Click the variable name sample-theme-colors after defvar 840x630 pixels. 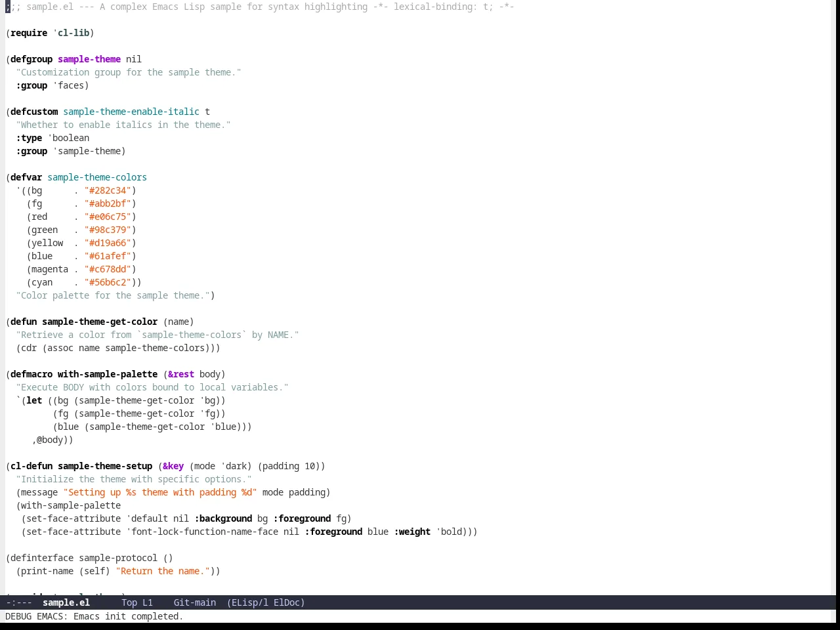(x=97, y=177)
